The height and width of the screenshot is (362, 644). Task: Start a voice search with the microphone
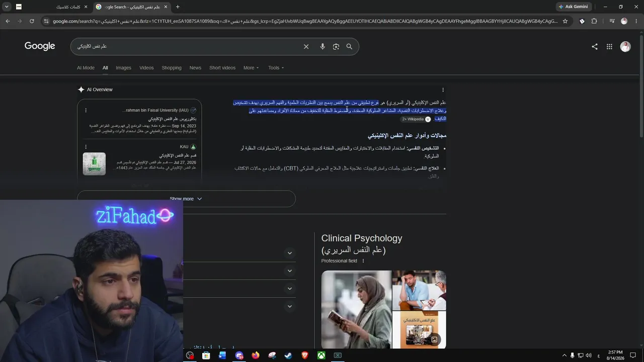[x=323, y=47]
